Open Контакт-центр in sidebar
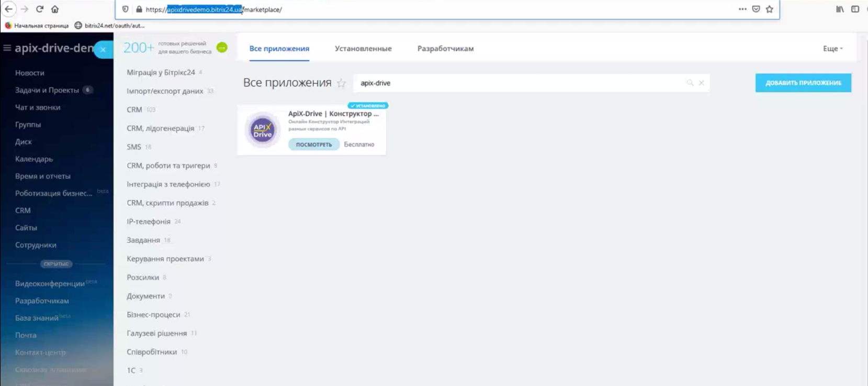 coord(40,352)
